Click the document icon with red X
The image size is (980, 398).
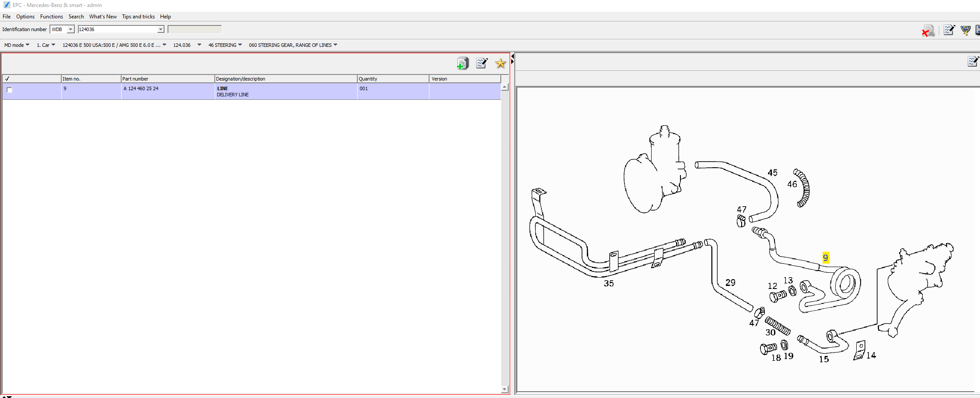tap(928, 31)
